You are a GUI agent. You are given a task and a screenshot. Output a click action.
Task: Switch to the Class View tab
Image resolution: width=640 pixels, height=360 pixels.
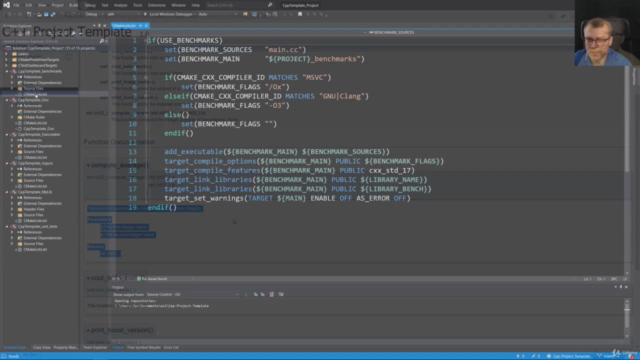coord(41,348)
